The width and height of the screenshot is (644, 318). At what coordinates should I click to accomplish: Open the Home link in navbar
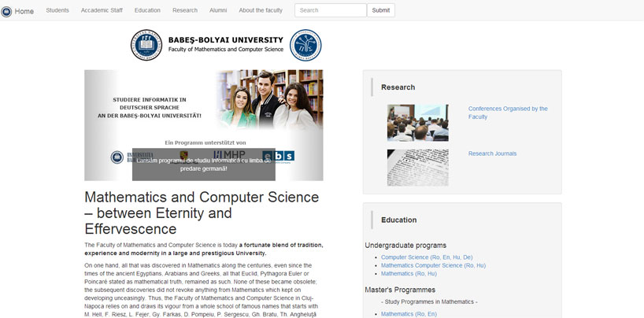(24, 12)
